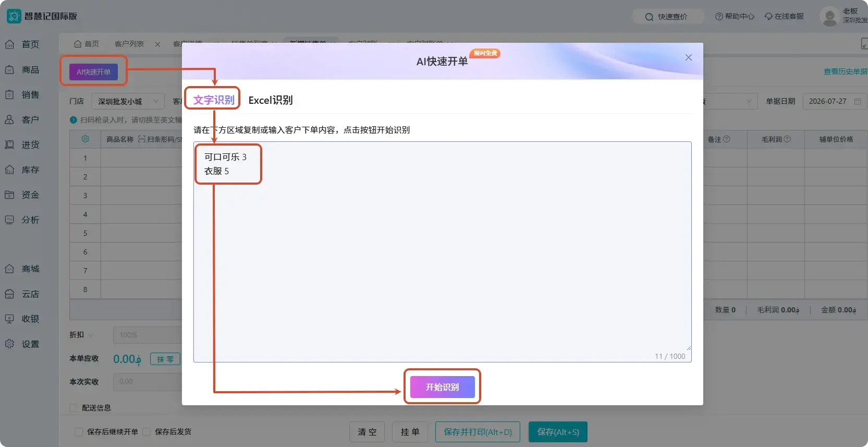Image resolution: width=868 pixels, height=447 pixels.
Task: Click the calendar icon in 单据日期 field
Action: point(858,101)
